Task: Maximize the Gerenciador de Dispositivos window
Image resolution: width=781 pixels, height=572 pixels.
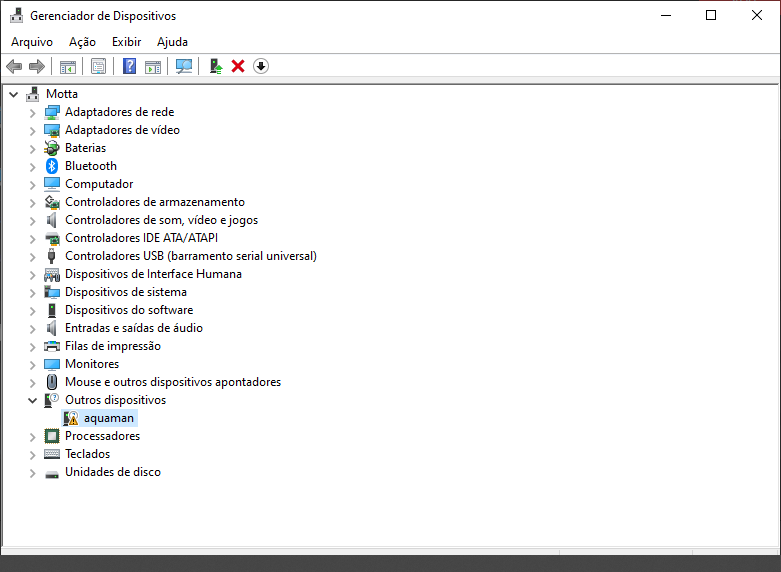Action: 711,15
